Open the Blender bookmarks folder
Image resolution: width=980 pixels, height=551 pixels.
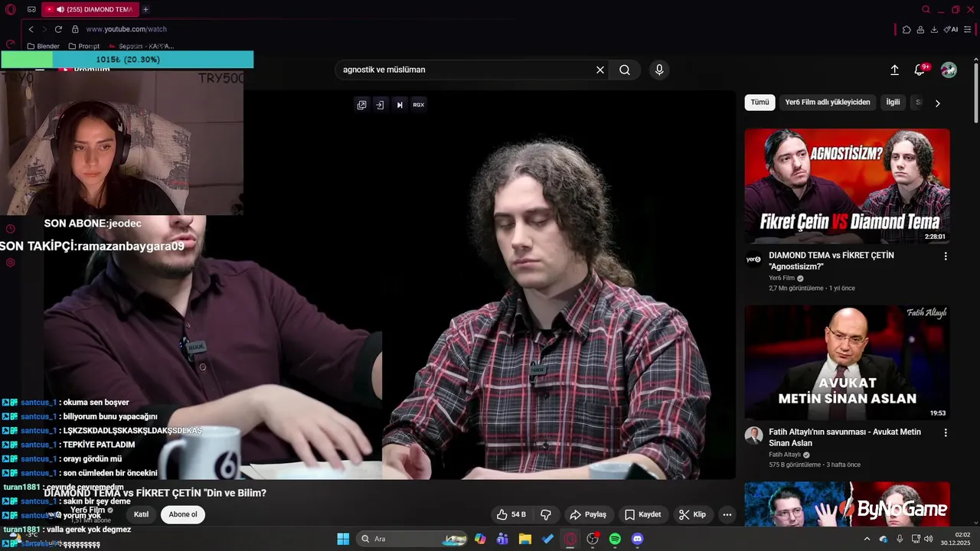click(43, 47)
